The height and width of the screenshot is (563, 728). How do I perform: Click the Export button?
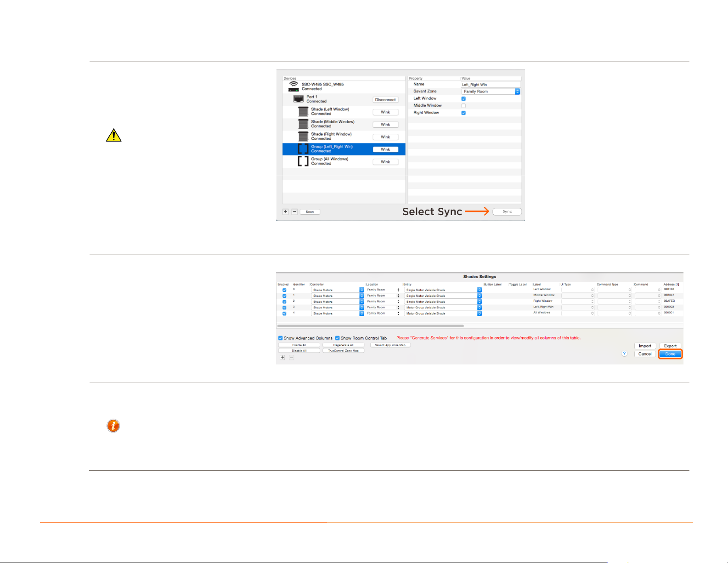(x=671, y=346)
